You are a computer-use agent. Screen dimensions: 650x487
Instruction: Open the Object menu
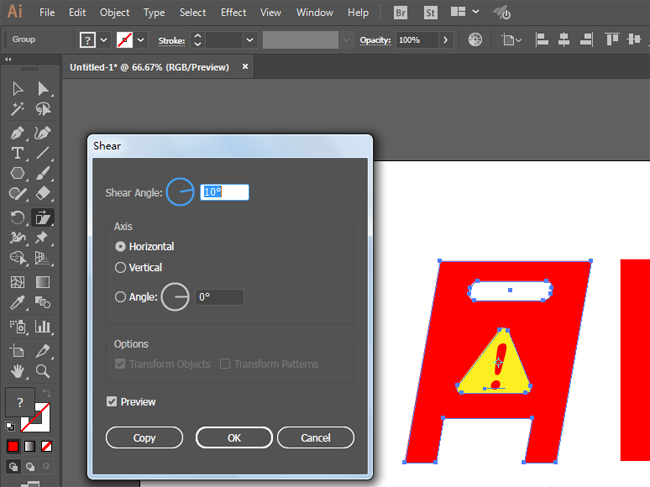(114, 13)
